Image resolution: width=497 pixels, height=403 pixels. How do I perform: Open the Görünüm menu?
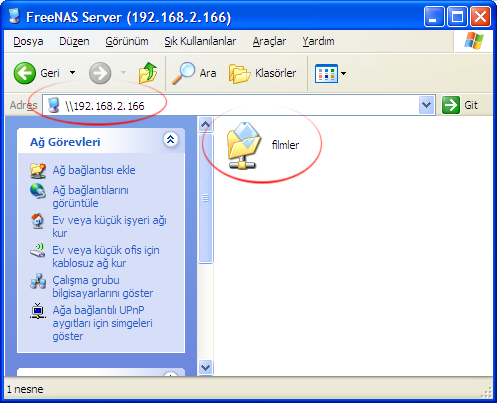click(127, 41)
